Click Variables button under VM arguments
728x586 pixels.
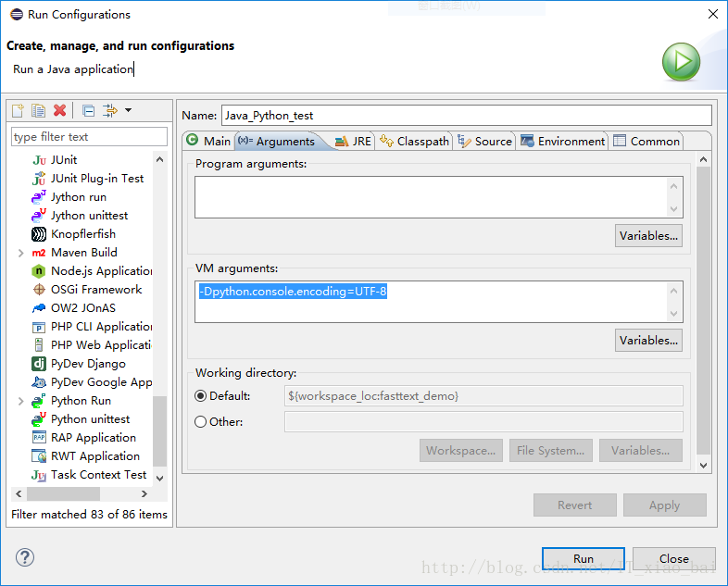648,340
